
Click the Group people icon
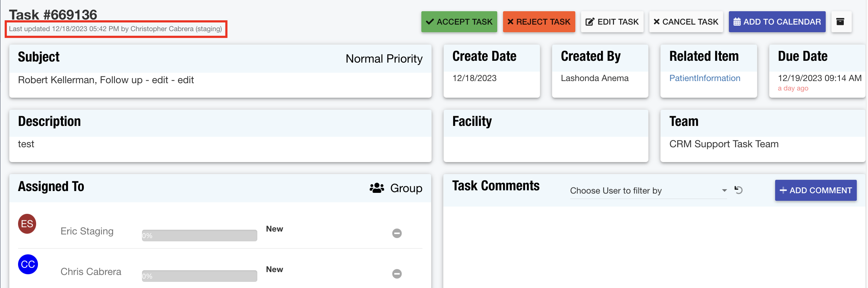point(377,188)
